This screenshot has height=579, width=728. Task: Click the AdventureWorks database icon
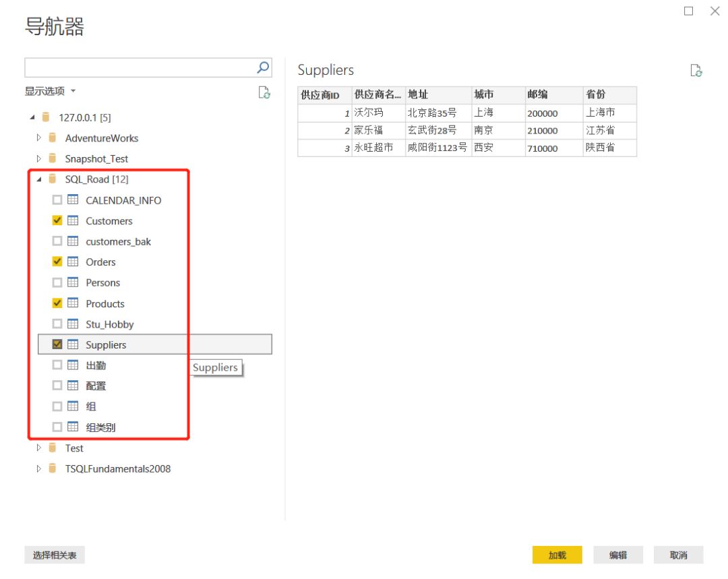tap(53, 138)
